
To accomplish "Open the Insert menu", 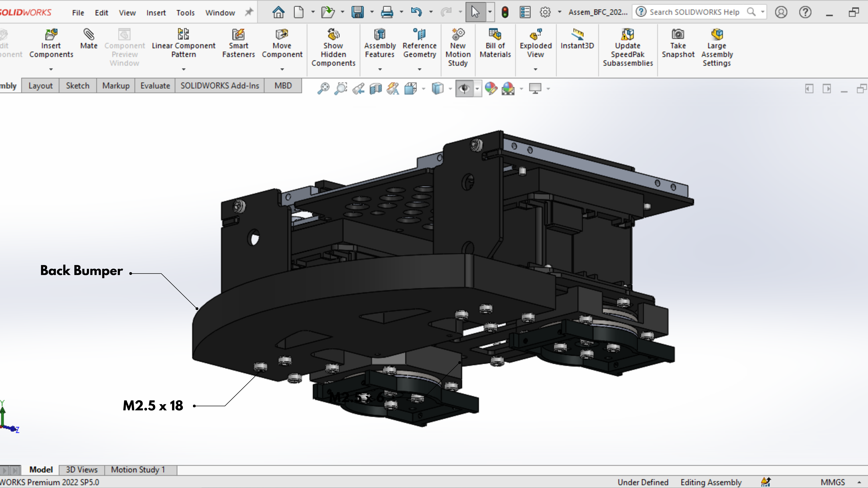I will (x=156, y=13).
